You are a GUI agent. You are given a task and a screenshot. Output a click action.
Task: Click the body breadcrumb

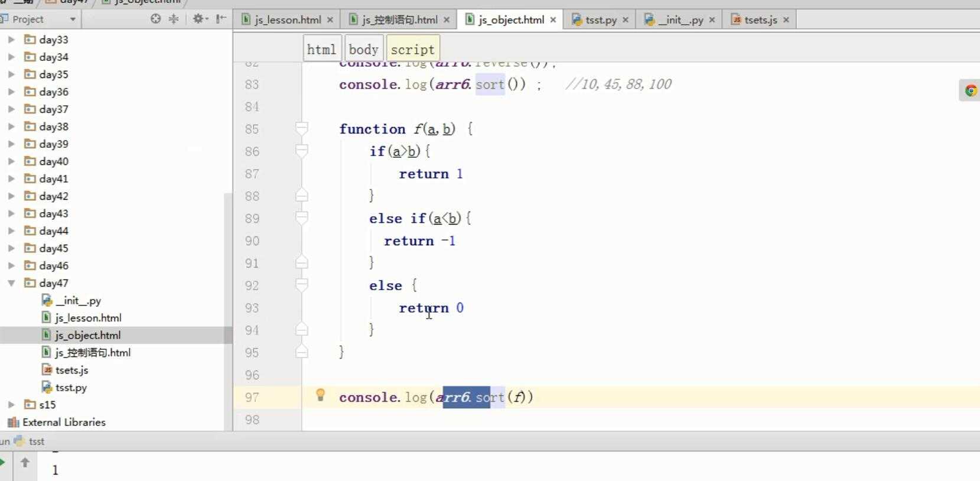point(363,49)
